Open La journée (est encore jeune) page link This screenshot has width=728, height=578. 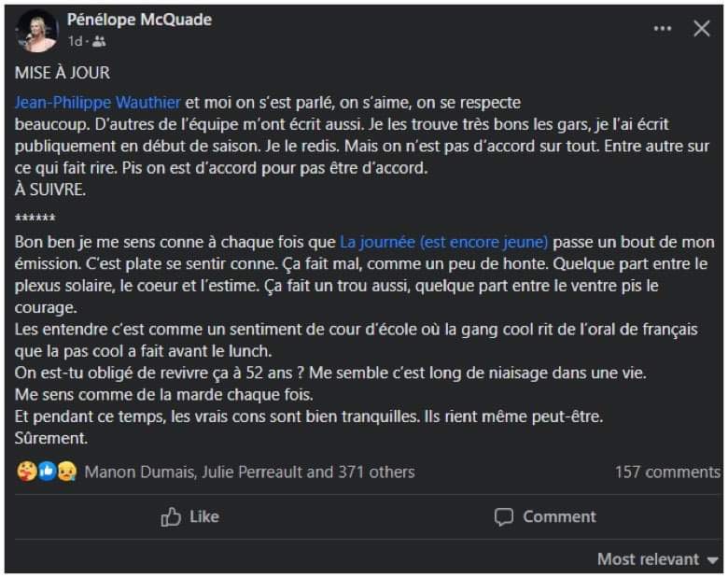coord(444,242)
